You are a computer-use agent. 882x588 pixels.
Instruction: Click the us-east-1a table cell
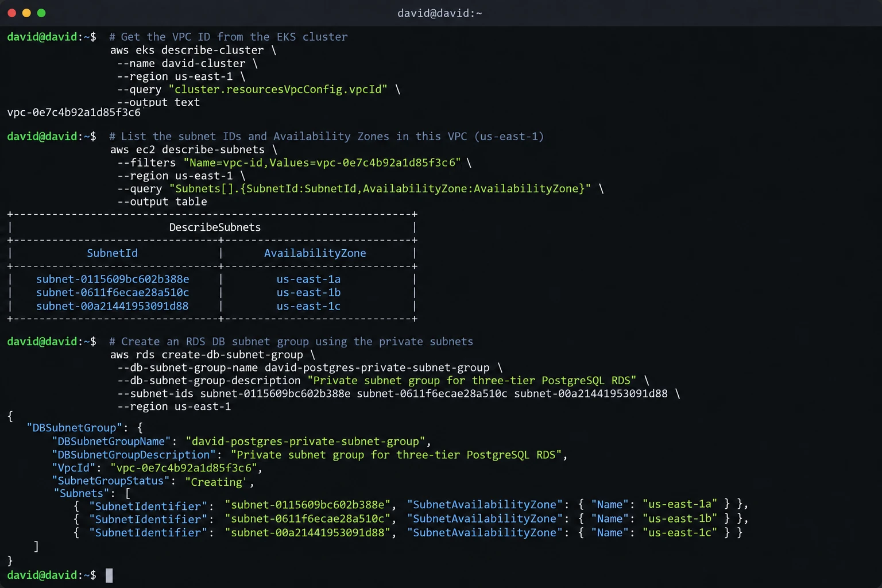click(308, 279)
